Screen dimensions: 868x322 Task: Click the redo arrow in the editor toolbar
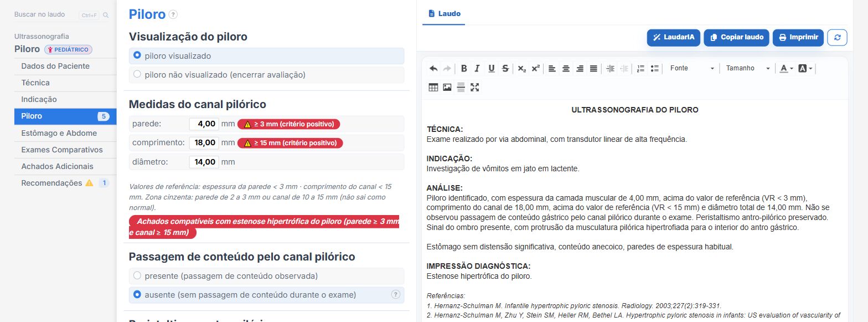click(x=447, y=68)
